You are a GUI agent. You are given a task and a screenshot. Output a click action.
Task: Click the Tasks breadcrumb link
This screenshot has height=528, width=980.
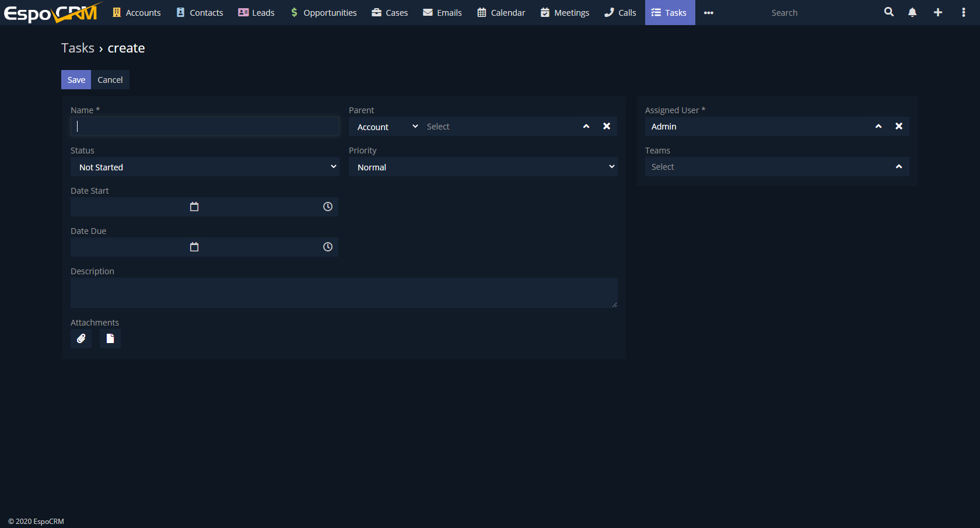click(x=78, y=48)
